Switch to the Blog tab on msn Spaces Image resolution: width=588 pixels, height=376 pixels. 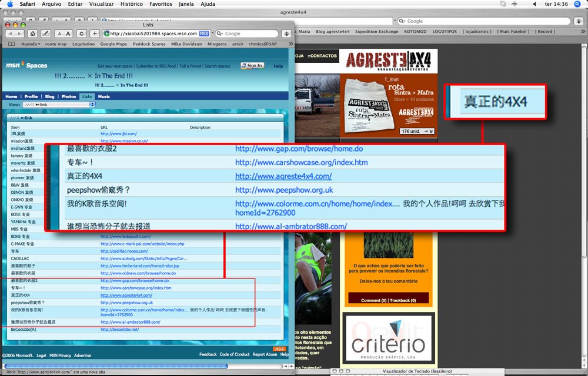[50, 96]
